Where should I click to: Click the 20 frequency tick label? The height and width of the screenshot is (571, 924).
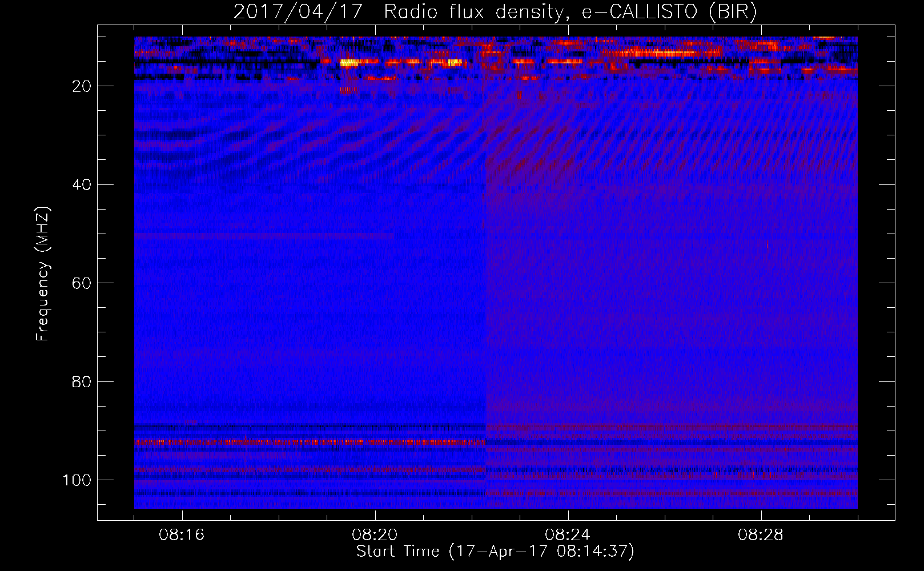click(82, 86)
